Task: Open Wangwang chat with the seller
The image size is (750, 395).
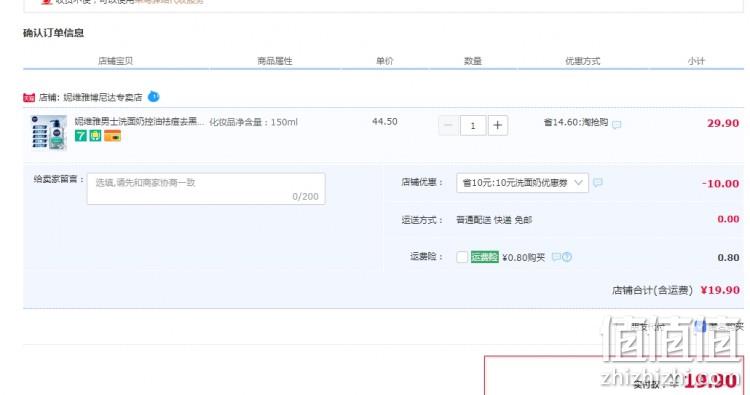Action: tap(154, 97)
